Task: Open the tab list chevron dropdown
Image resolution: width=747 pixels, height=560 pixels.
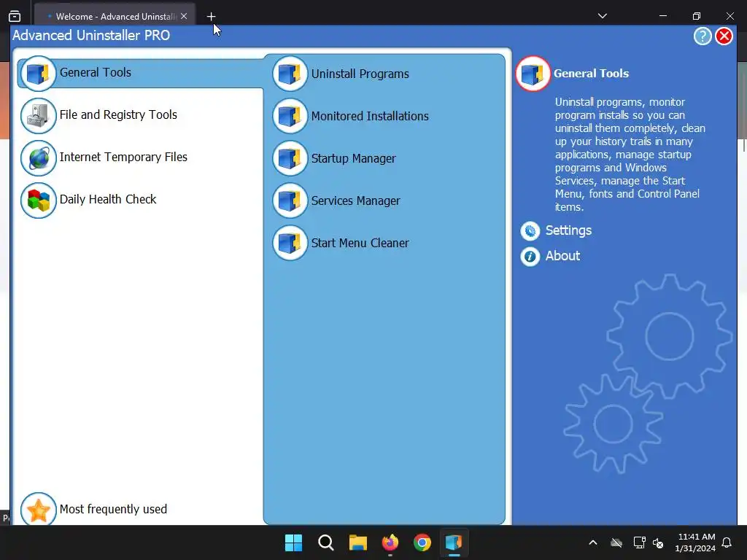Action: point(602,16)
